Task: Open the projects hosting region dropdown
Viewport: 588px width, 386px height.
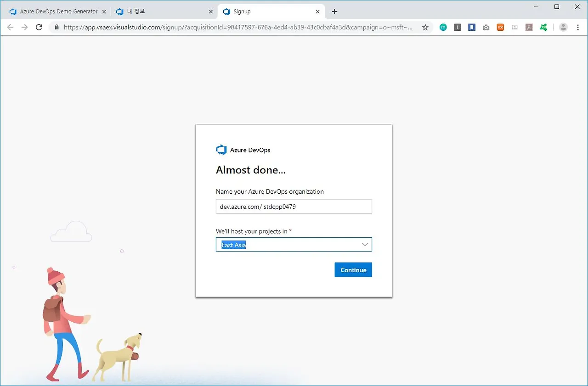Action: tap(294, 245)
